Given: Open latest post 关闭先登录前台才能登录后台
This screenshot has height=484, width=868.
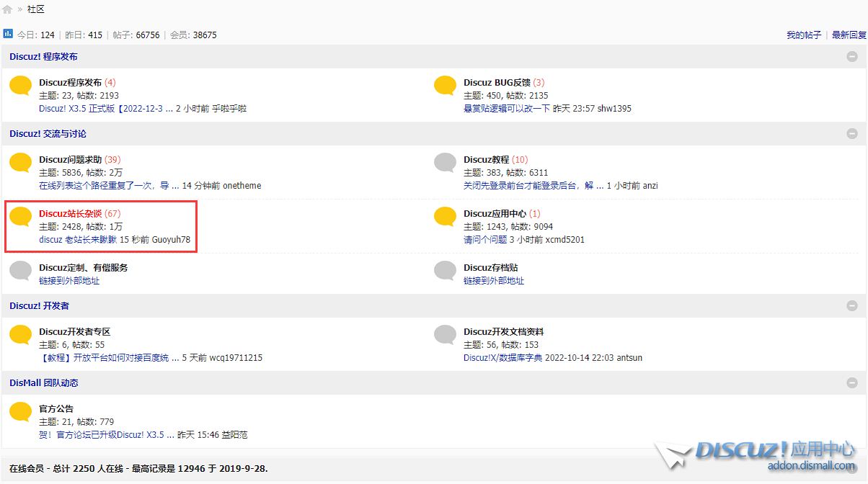Looking at the screenshot, I should point(533,186).
